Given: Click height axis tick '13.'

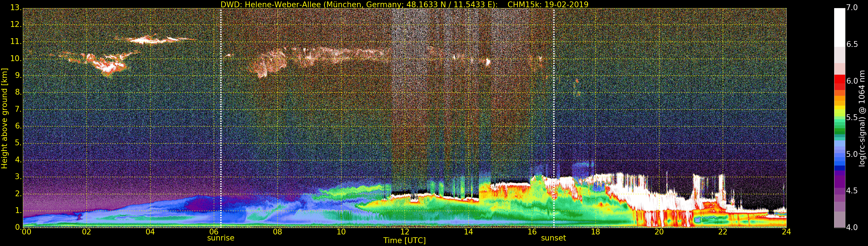Looking at the screenshot, I should click(16, 8).
